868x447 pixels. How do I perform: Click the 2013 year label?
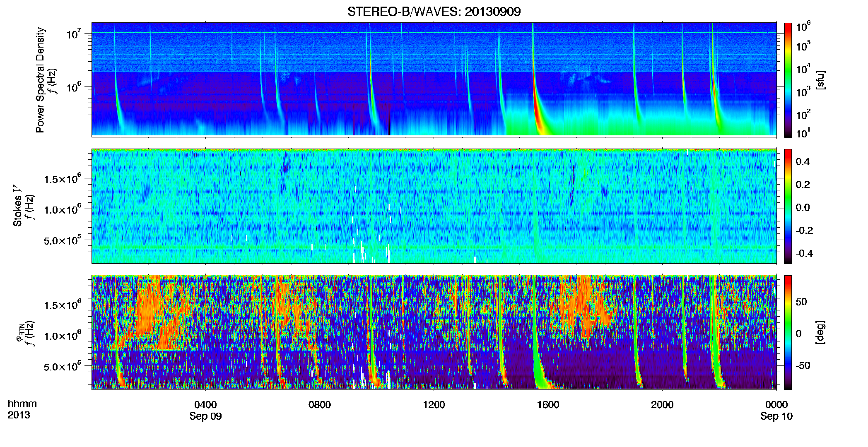point(19,415)
